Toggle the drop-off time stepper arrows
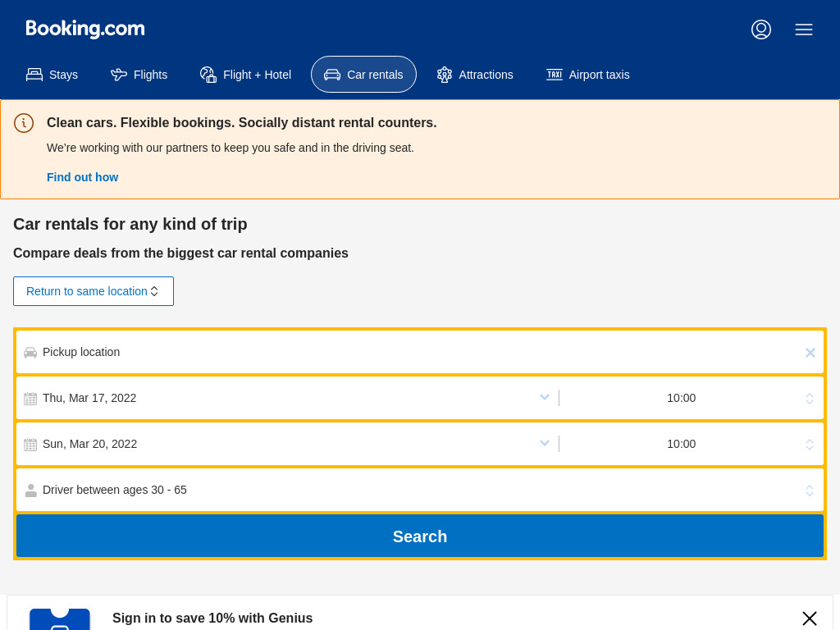 810,445
